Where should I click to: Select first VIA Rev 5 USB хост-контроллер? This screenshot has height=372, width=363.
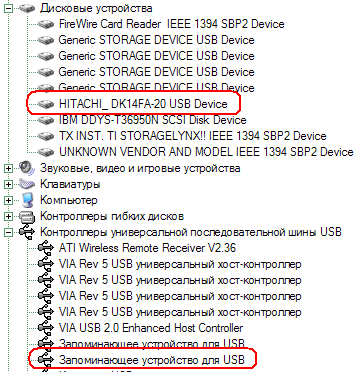(x=180, y=265)
